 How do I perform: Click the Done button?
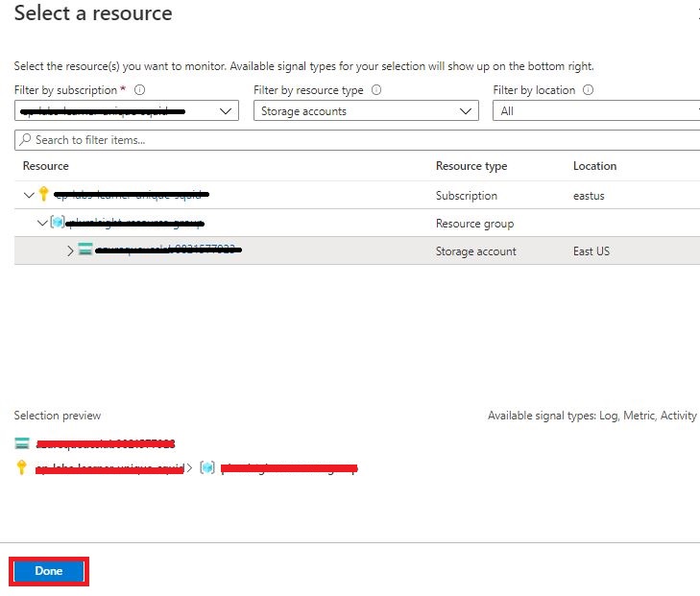(49, 571)
